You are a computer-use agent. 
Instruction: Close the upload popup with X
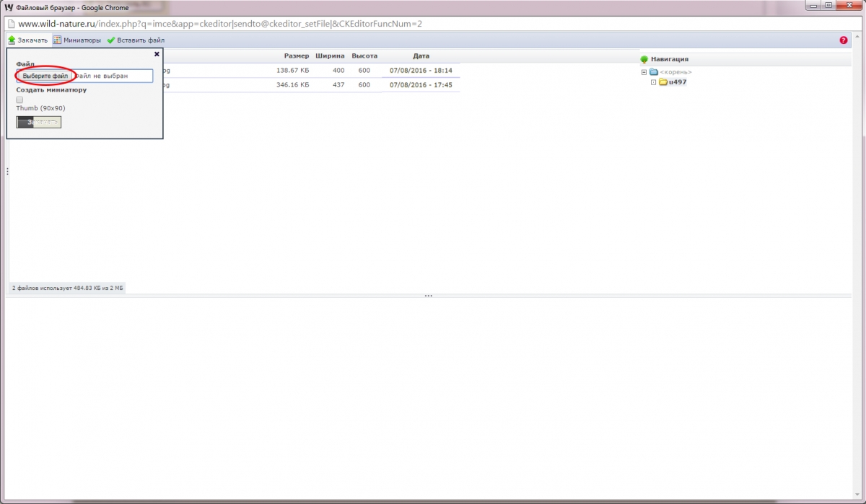coord(157,54)
